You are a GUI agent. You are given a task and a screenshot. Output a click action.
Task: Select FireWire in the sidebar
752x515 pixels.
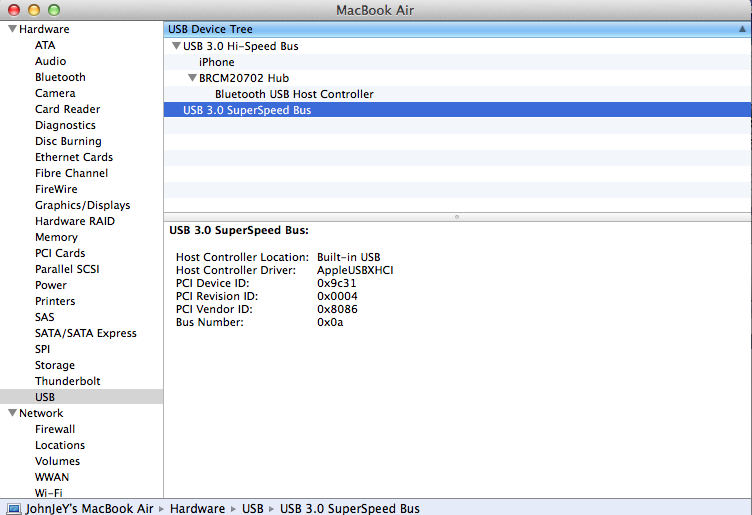pos(56,189)
